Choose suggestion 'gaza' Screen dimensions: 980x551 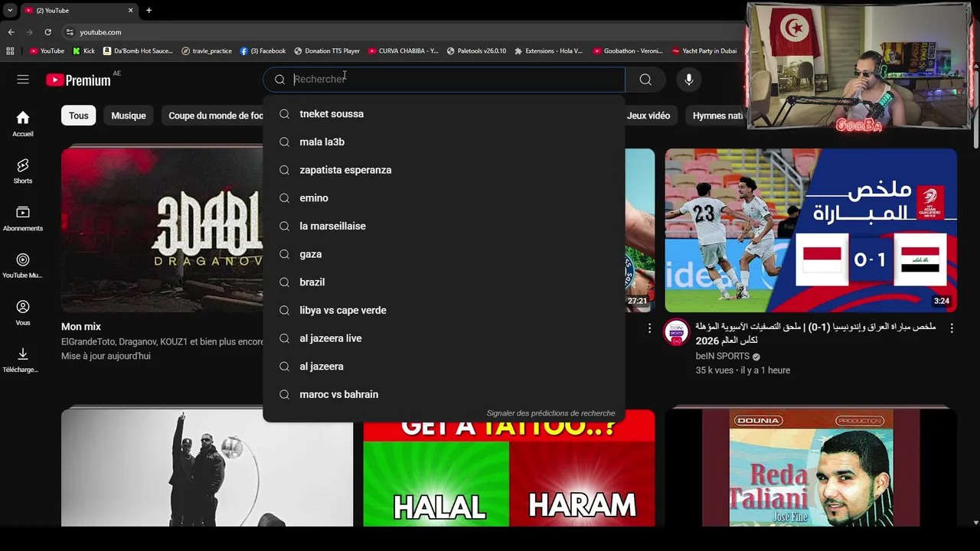[444, 254]
